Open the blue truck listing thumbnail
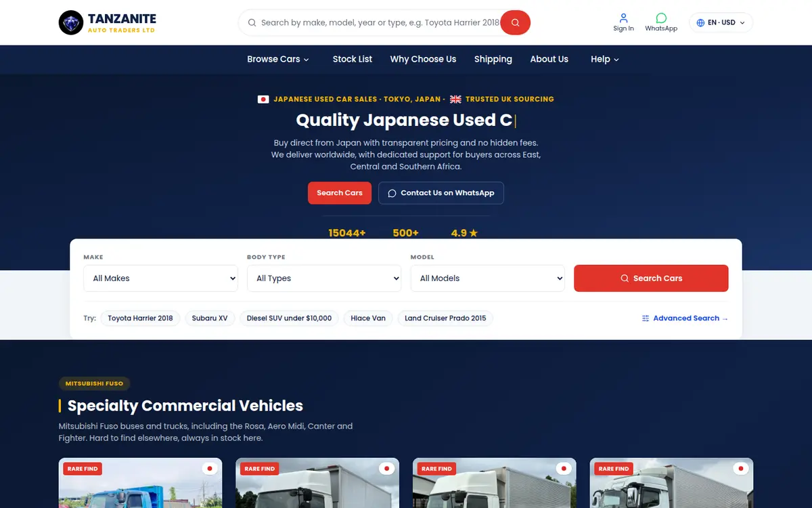The image size is (812, 508). (x=141, y=483)
